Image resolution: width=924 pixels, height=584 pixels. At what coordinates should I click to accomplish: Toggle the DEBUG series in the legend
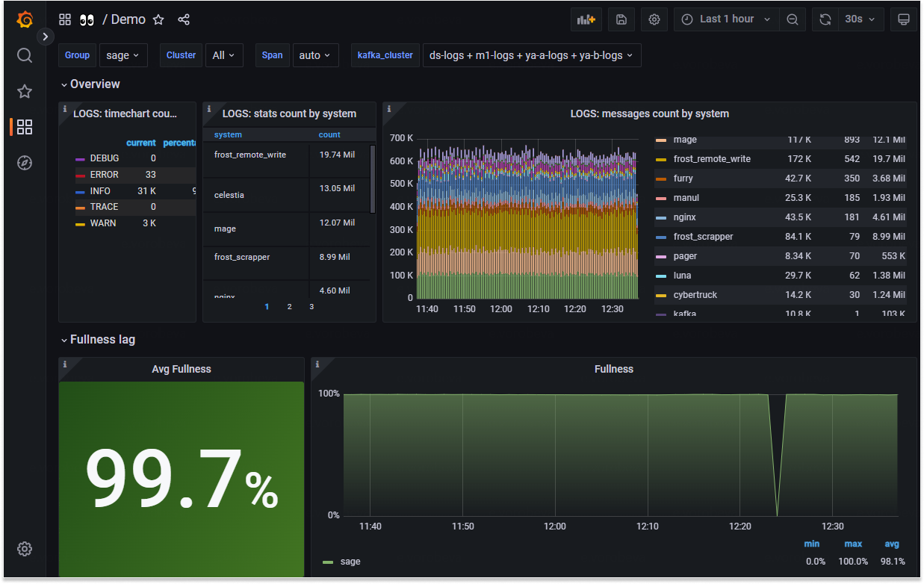(x=104, y=158)
